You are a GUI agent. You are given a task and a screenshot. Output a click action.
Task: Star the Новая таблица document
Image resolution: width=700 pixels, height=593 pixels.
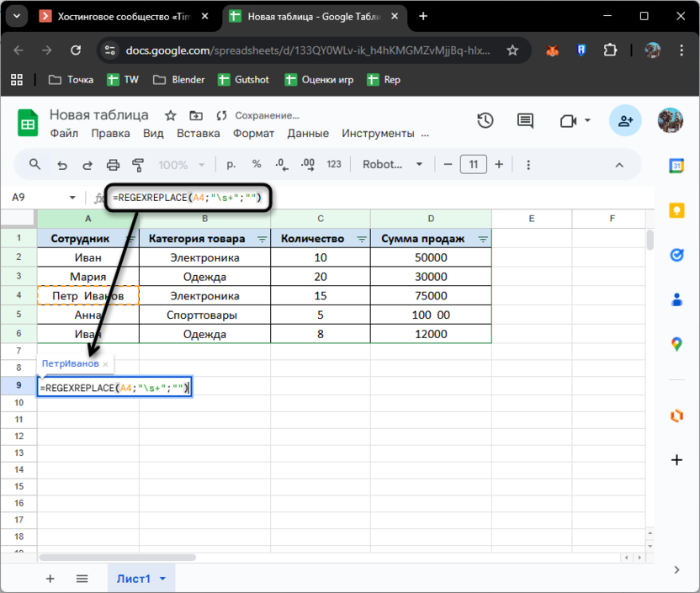click(x=170, y=115)
